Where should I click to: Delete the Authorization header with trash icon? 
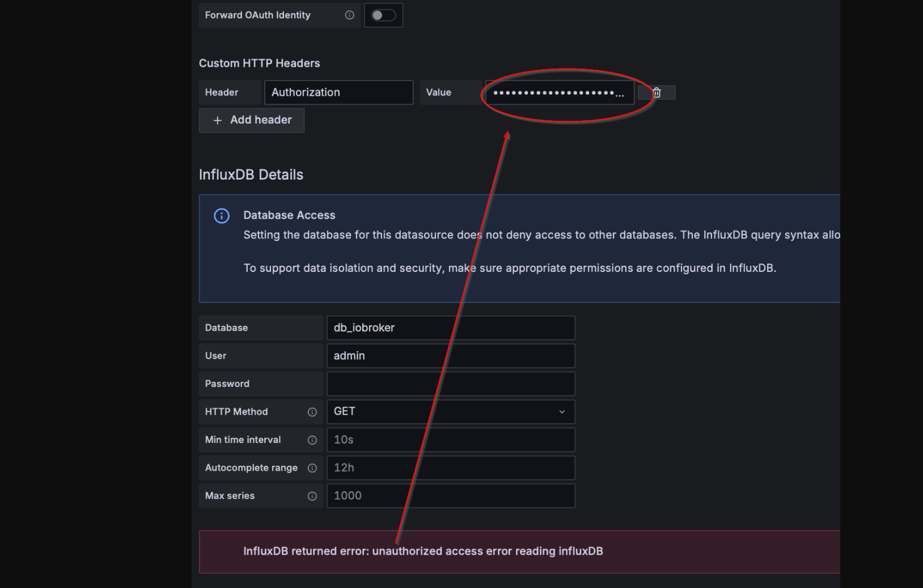tap(657, 92)
